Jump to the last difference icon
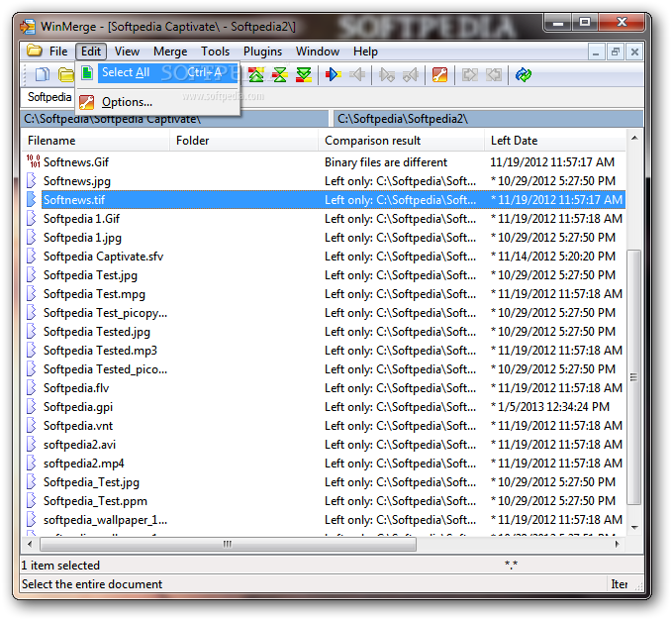The image size is (672, 620). click(304, 74)
